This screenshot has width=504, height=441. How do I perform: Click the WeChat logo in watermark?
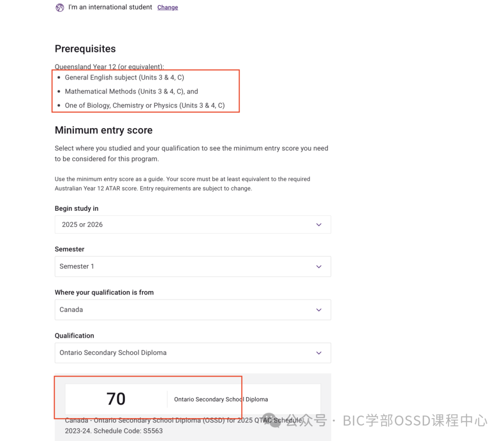[x=273, y=420]
